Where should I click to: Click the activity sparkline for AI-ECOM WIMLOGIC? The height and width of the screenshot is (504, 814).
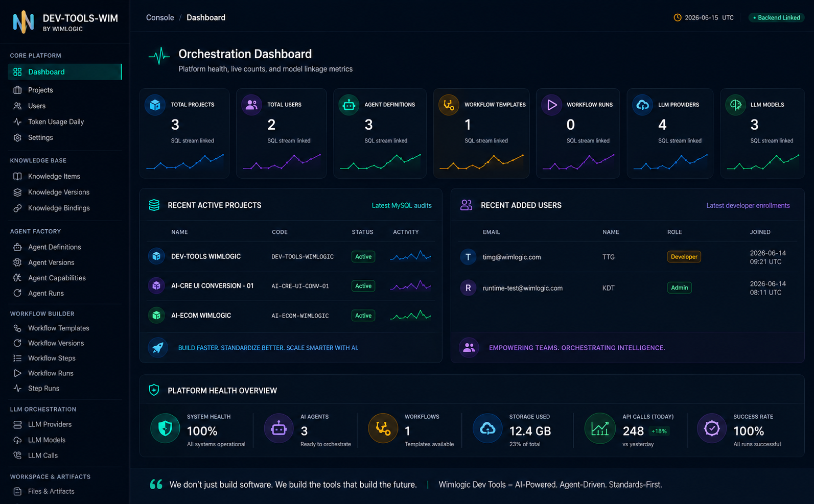(410, 315)
